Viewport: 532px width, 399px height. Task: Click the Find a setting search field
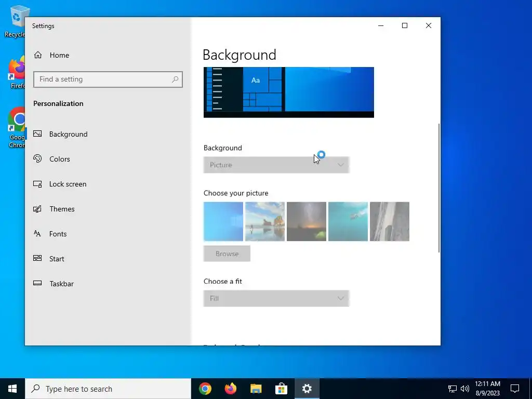pyautogui.click(x=108, y=79)
